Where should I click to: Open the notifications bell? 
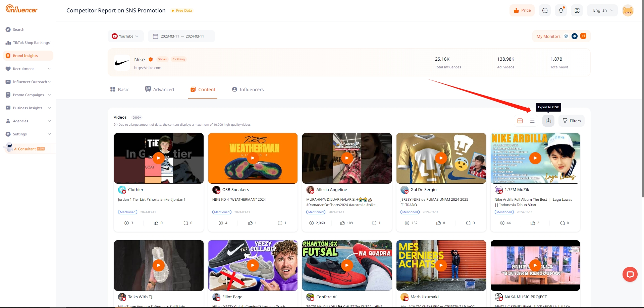[x=561, y=10]
